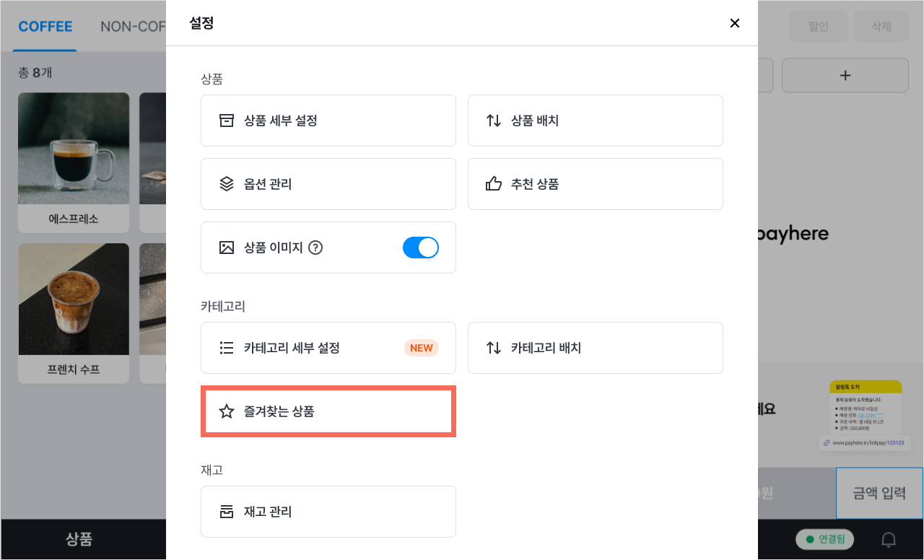This screenshot has width=924, height=560.
Task: Click the green 연결됨 status badge
Action: 825,539
